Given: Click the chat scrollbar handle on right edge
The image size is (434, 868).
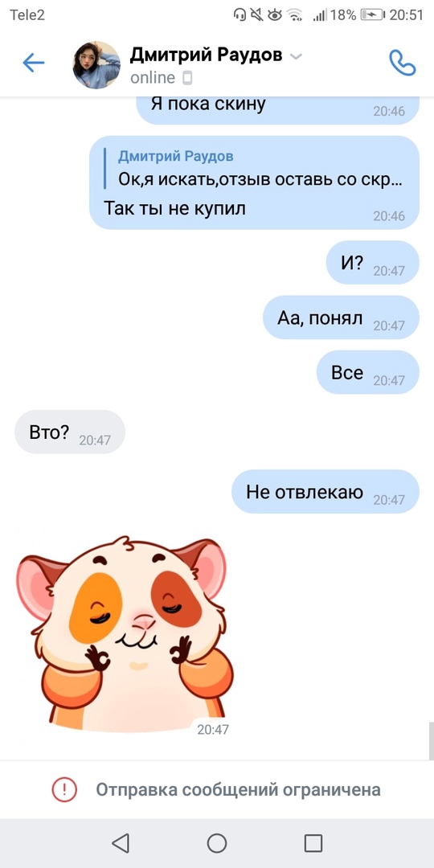Looking at the screenshot, I should (x=432, y=741).
